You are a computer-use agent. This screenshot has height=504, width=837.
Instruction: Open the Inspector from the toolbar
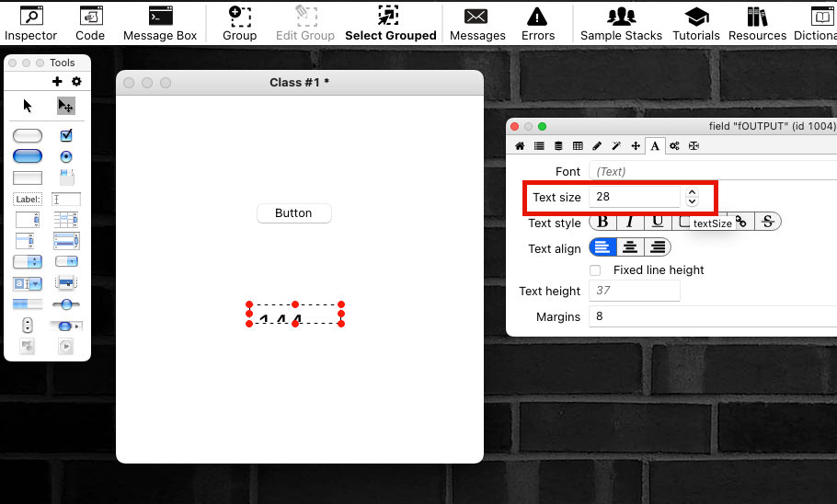point(30,24)
